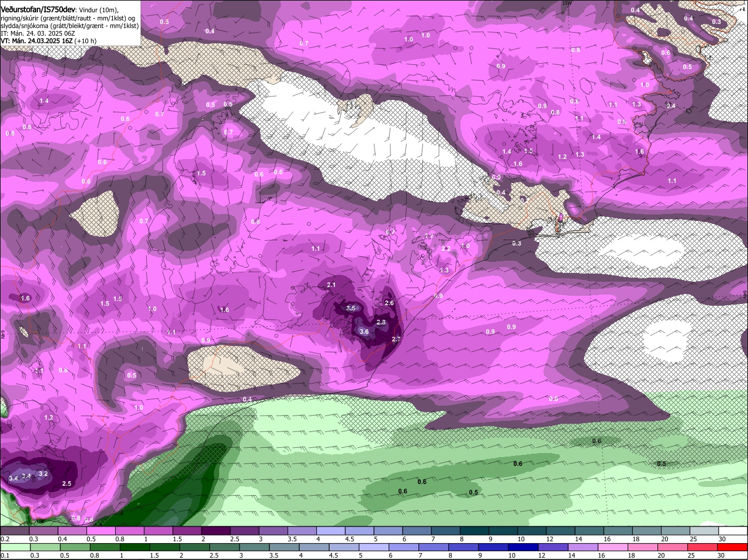Click the 0.4 label in the snow legend
748x560 pixels.
62,539
